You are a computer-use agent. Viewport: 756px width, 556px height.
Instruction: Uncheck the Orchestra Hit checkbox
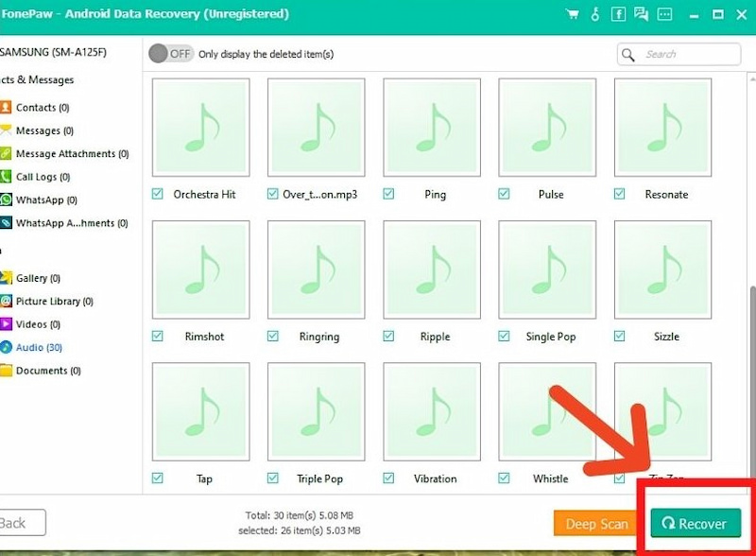157,194
